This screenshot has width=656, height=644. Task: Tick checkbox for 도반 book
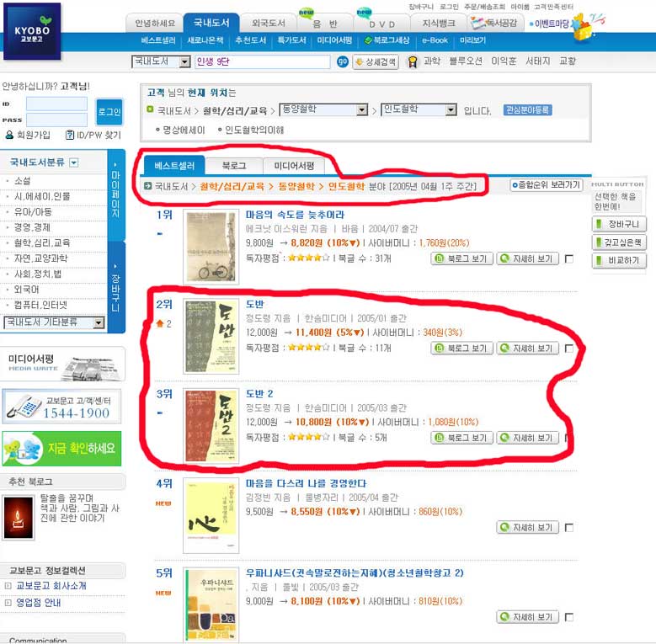[x=569, y=349]
